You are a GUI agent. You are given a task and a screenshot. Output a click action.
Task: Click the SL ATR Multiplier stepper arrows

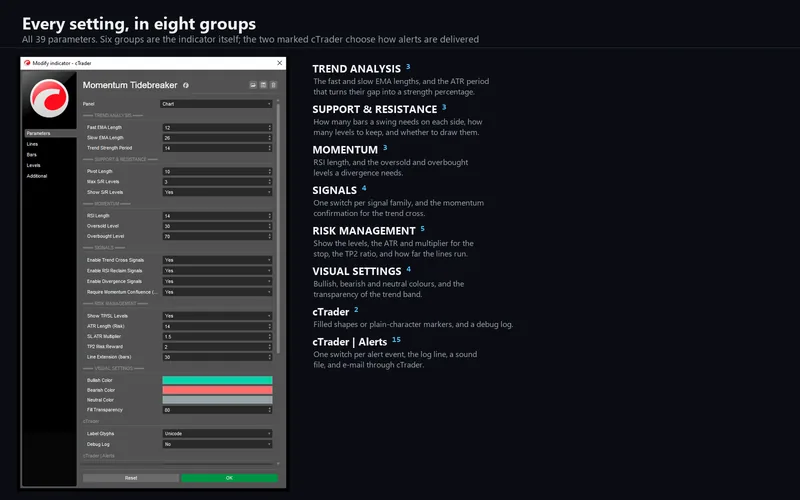coord(270,337)
